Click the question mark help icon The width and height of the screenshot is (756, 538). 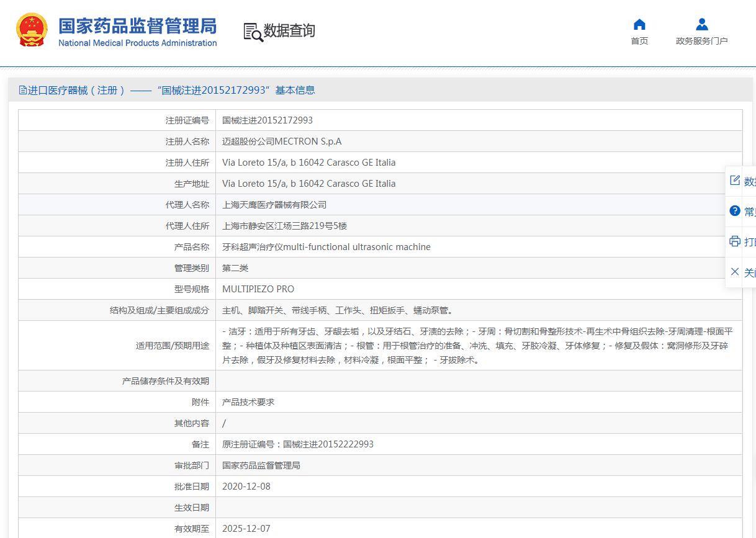pos(735,211)
